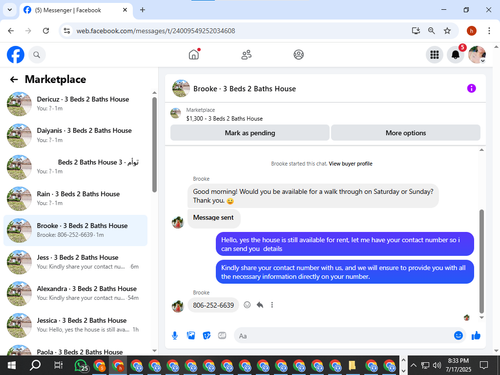Send a thumbs-up like
This screenshot has width=500, height=375.
click(476, 335)
